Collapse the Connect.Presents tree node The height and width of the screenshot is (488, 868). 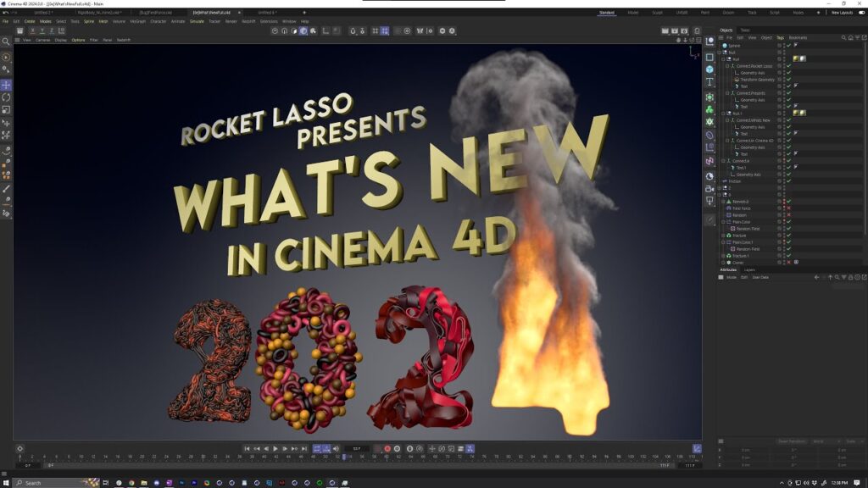click(x=727, y=93)
